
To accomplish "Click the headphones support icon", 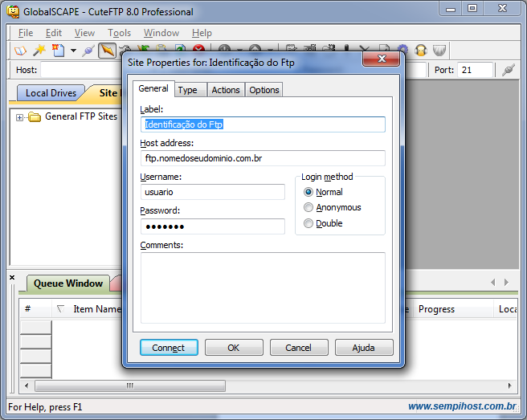I will click(421, 51).
